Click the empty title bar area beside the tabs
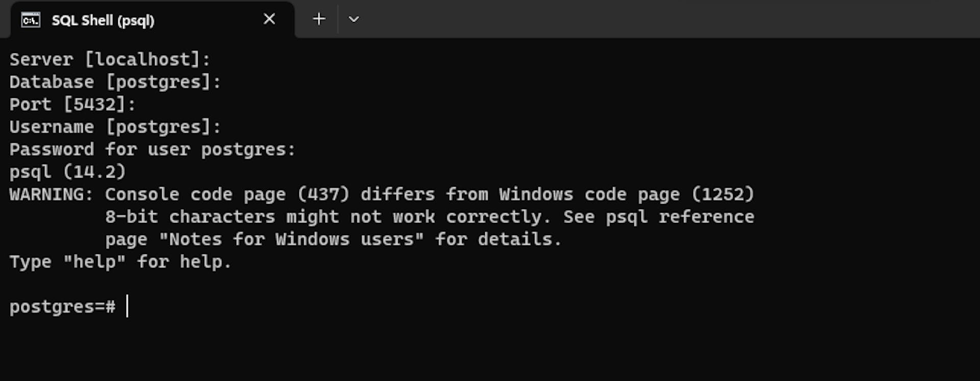The image size is (980, 381). 664,19
